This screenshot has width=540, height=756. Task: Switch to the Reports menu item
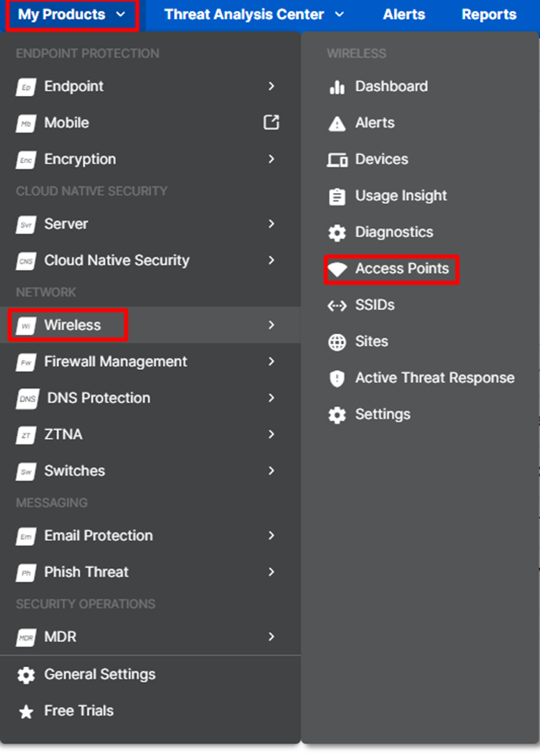pos(489,14)
